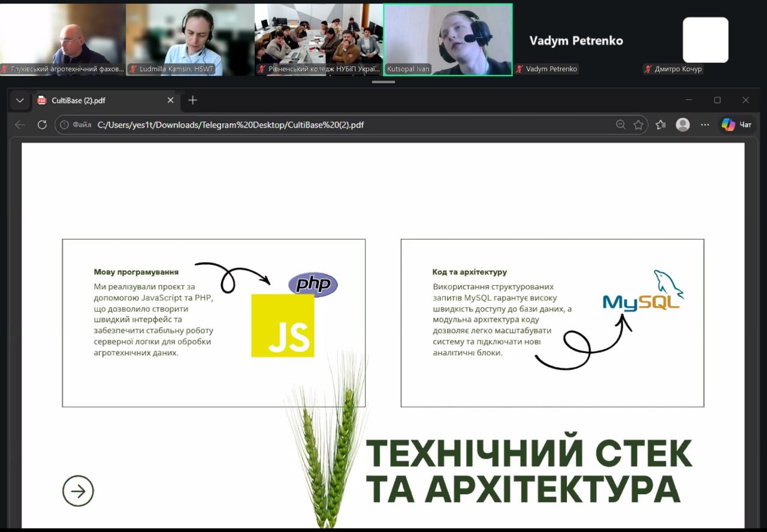767x532 pixels.
Task: Click the heading Код та архітектуру
Action: click(x=470, y=272)
